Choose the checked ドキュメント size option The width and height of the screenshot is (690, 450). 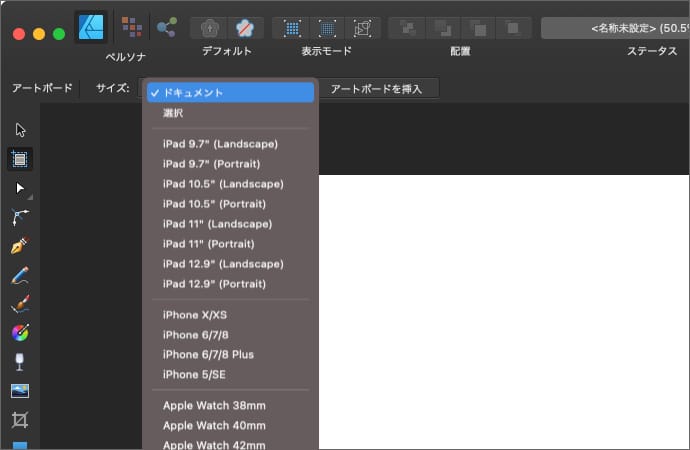(x=231, y=92)
